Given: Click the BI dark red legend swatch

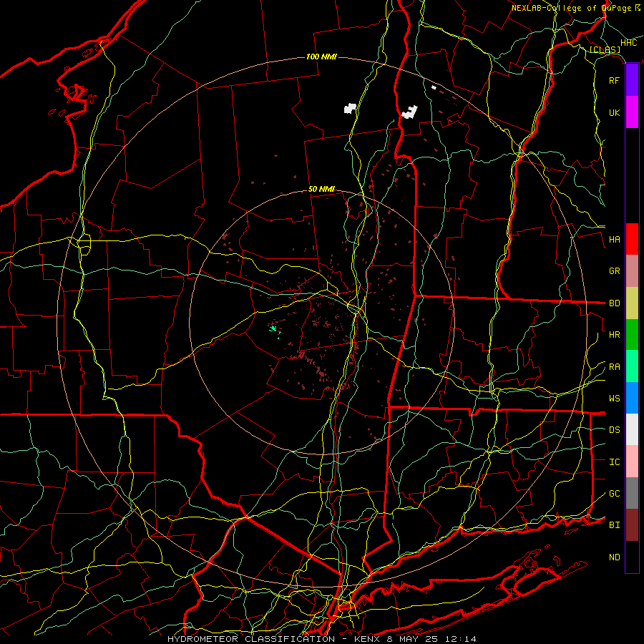Looking at the screenshot, I should pos(632,525).
